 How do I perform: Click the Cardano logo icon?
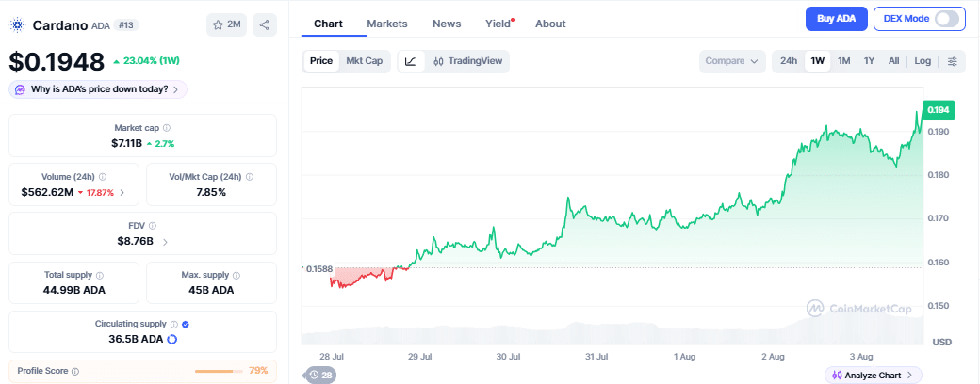click(x=17, y=25)
